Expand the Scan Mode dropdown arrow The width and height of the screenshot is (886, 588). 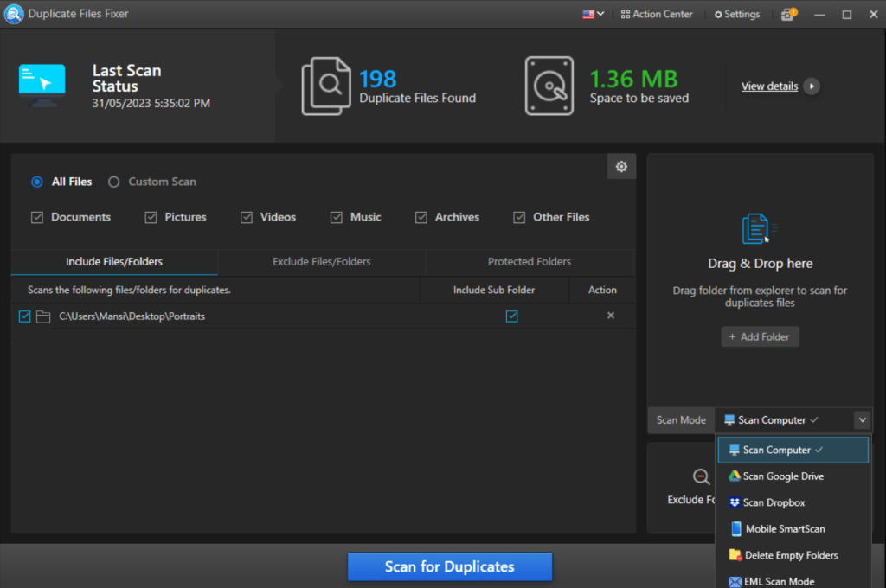863,420
